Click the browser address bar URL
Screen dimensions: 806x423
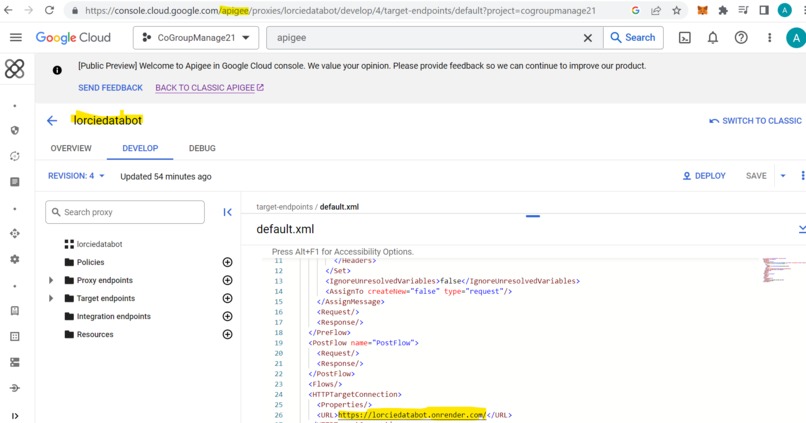[x=340, y=10]
